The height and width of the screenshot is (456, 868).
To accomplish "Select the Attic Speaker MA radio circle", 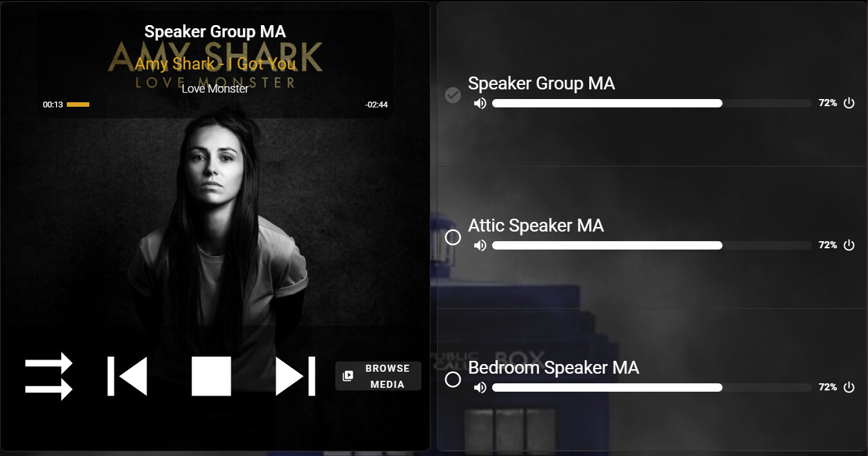I will [453, 237].
